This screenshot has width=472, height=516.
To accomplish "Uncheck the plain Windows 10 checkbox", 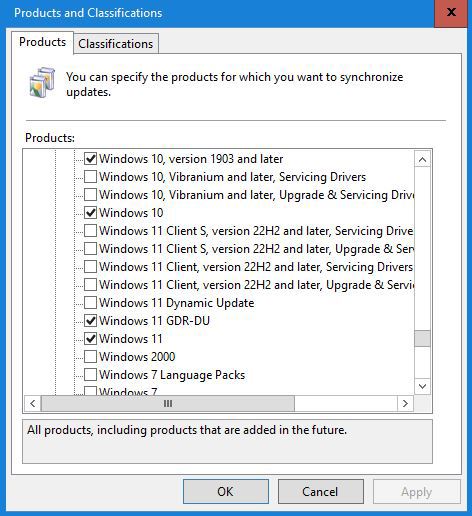I will (x=90, y=213).
